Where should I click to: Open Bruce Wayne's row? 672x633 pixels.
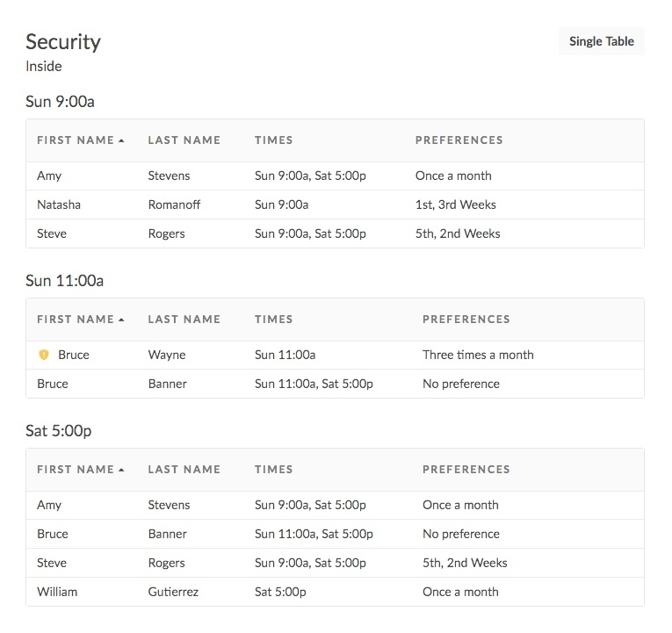click(74, 355)
